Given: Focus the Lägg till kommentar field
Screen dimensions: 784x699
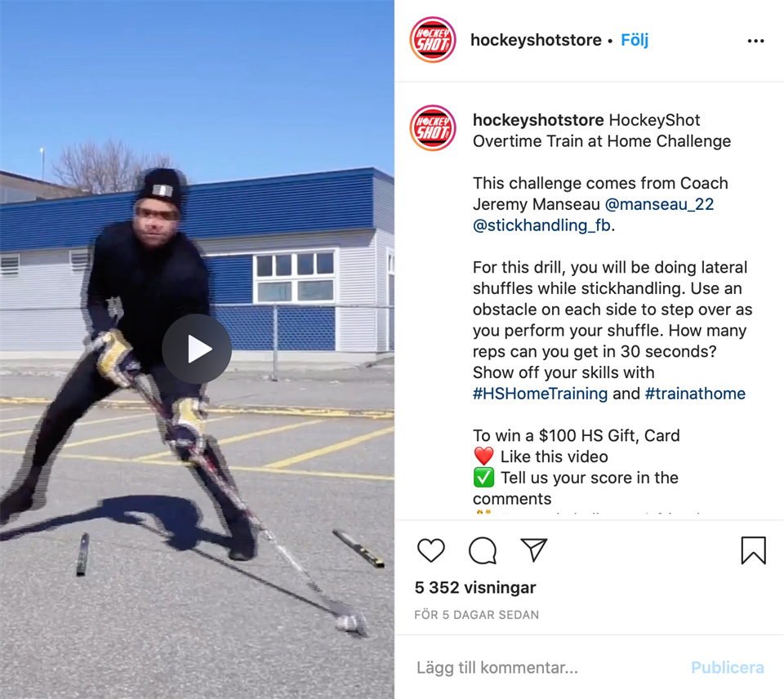Looking at the screenshot, I should pos(547,667).
